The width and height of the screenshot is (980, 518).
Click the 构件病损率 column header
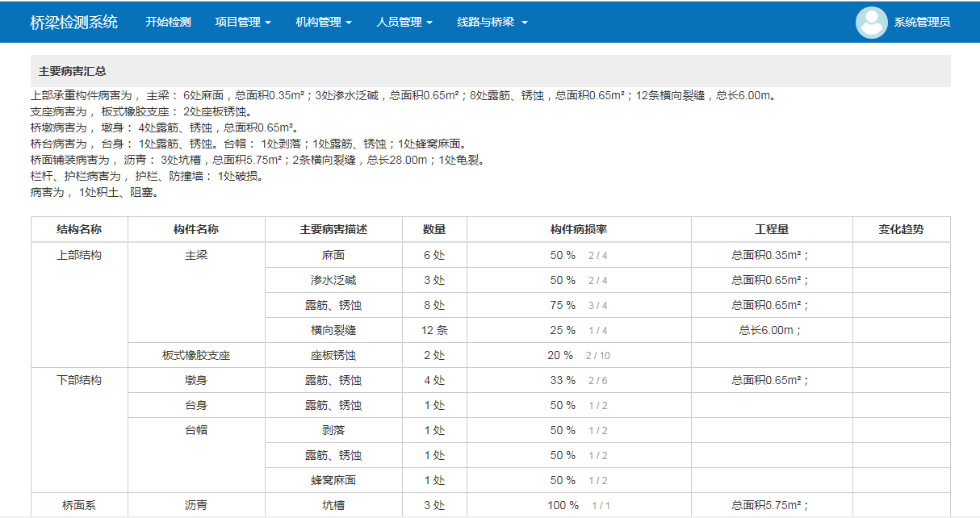578,229
